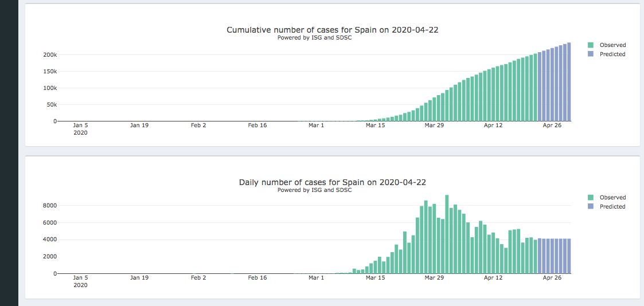
Task: Click the first blue predicted bar in daily chart
Action: (x=540, y=256)
